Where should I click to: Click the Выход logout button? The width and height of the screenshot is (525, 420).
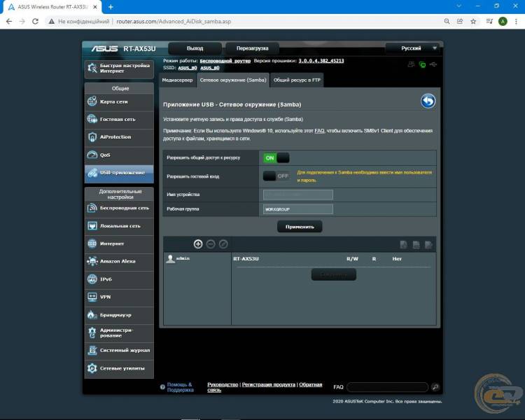[x=195, y=48]
